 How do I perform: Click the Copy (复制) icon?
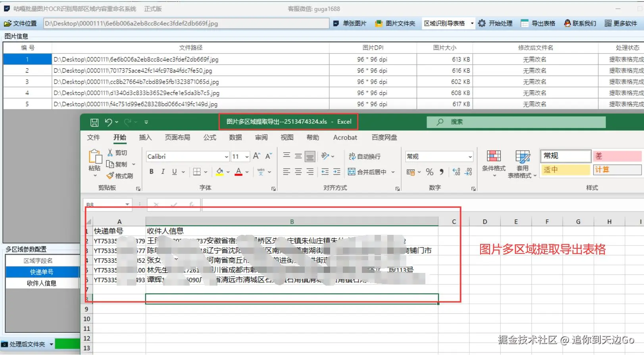[110, 164]
